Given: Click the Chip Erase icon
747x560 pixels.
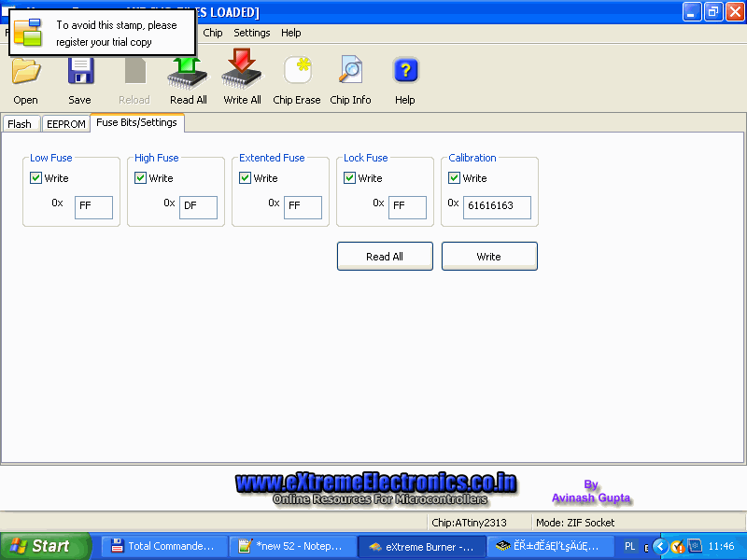Looking at the screenshot, I should 297,73.
